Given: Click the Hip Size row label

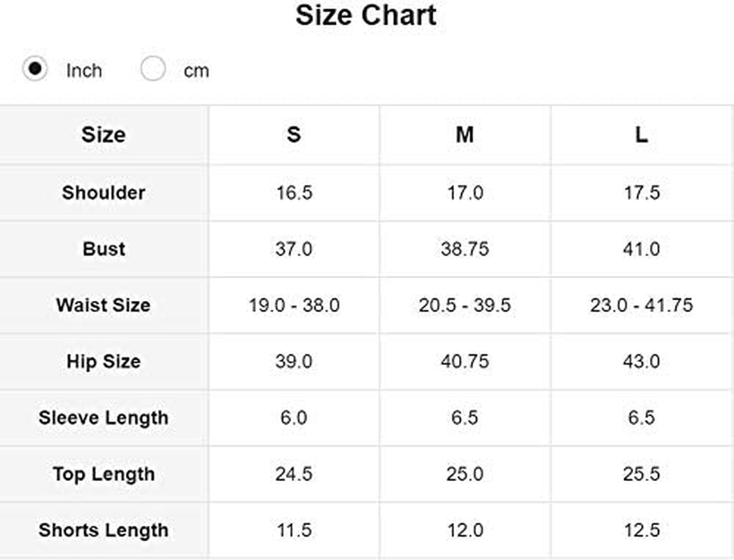Looking at the screenshot, I should [x=104, y=361].
